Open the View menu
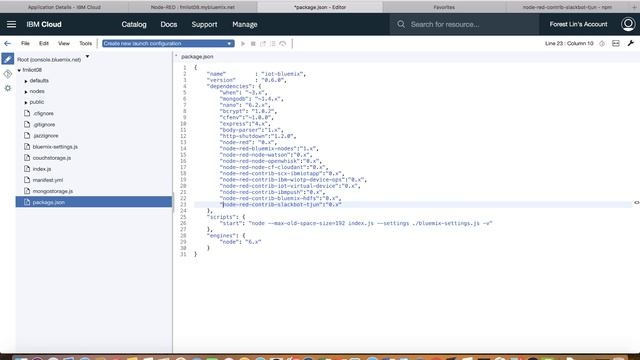This screenshot has height=360, width=640. pos(64,43)
